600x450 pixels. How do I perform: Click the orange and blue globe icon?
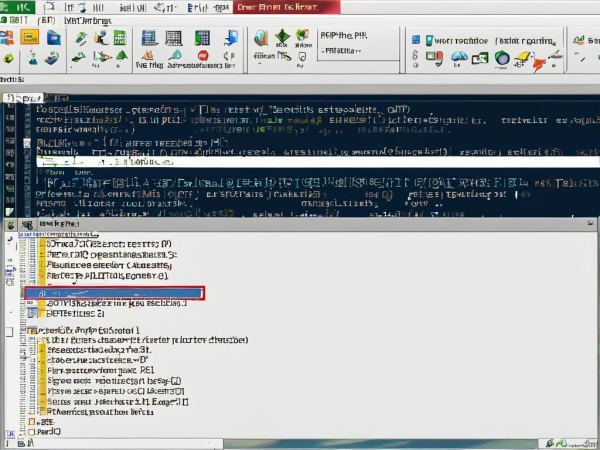point(261,38)
